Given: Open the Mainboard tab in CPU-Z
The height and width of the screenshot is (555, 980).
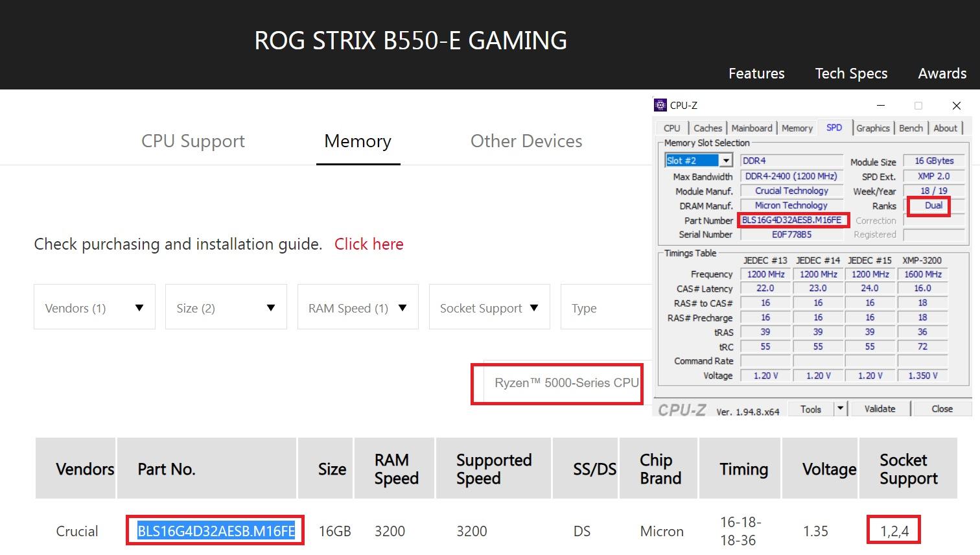Looking at the screenshot, I should click(752, 128).
